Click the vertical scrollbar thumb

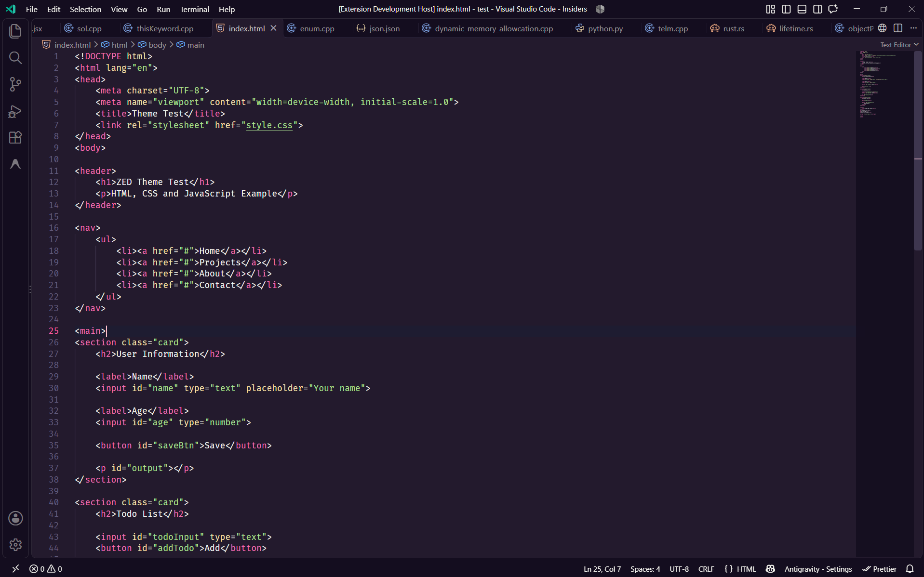point(918,151)
